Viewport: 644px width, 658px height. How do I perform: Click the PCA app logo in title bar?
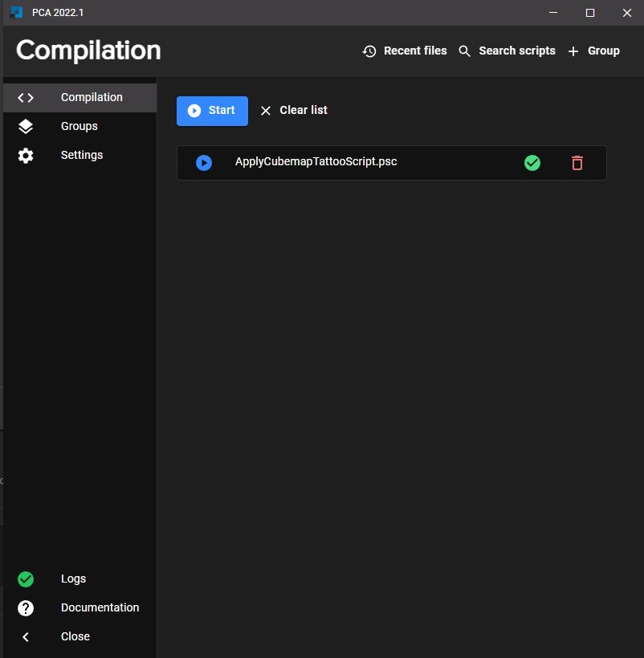tap(16, 13)
